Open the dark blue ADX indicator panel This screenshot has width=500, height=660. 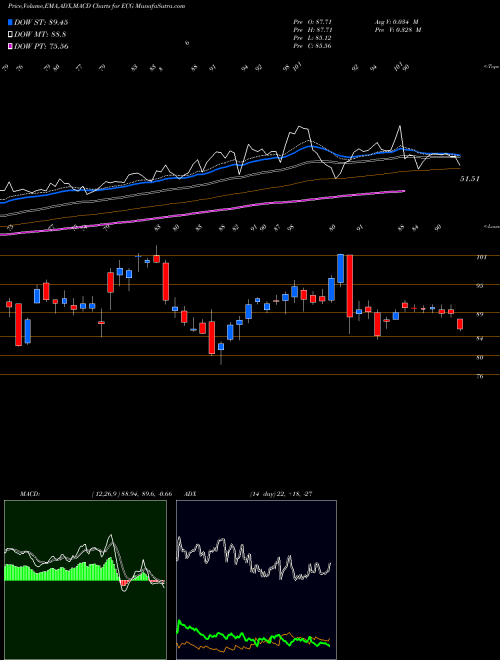pyautogui.click(x=256, y=580)
